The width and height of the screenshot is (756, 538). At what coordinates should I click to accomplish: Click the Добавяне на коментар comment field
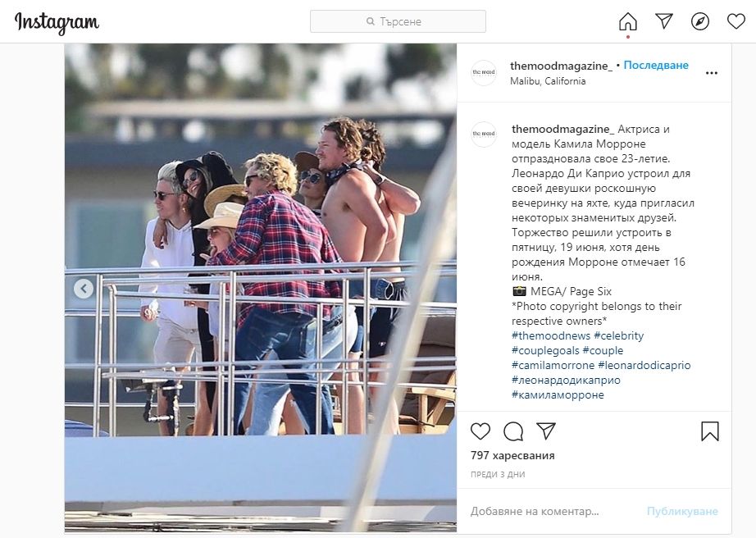pyautogui.click(x=554, y=511)
